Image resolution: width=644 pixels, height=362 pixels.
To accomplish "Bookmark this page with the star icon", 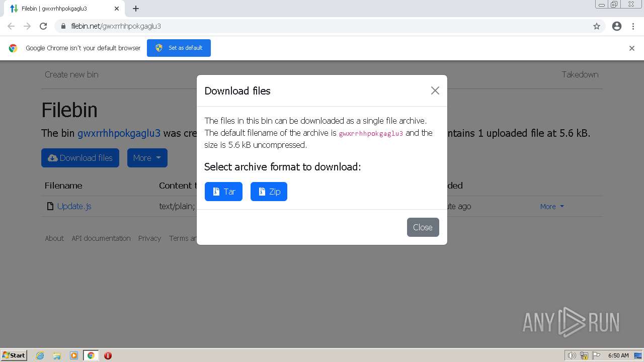I will (x=597, y=26).
